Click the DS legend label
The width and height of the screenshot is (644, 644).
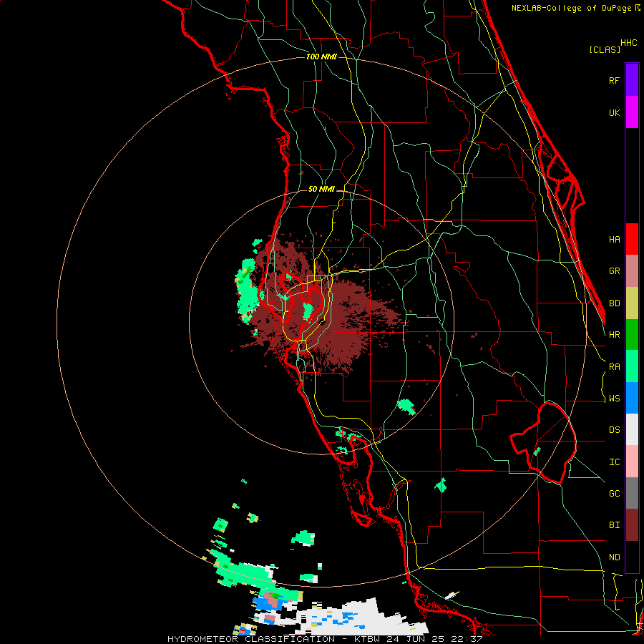(614, 430)
